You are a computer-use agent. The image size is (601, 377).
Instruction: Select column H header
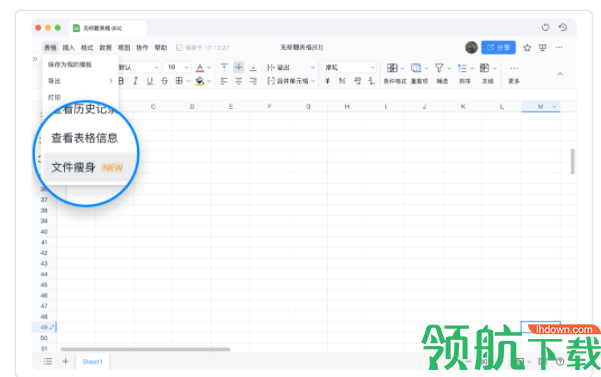347,107
